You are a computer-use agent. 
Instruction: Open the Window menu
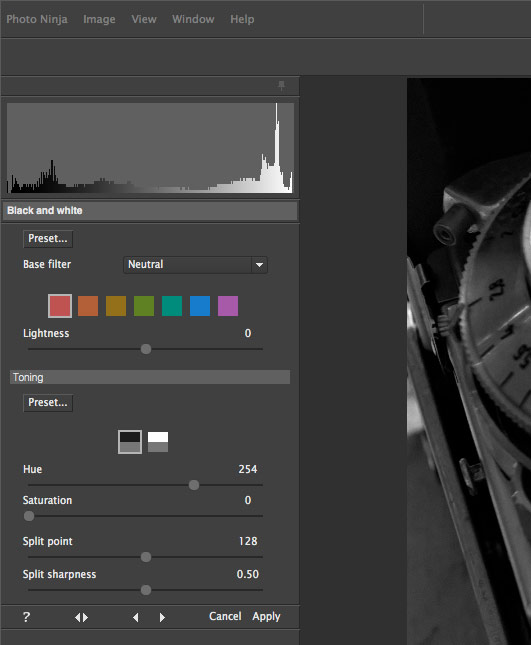pos(193,19)
